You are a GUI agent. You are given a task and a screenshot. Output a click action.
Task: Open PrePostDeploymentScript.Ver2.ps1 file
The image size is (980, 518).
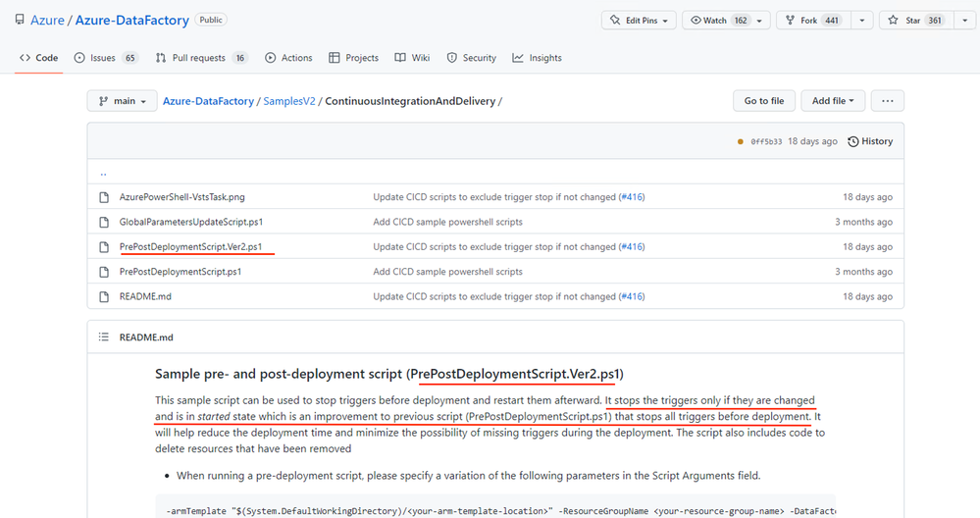click(190, 247)
